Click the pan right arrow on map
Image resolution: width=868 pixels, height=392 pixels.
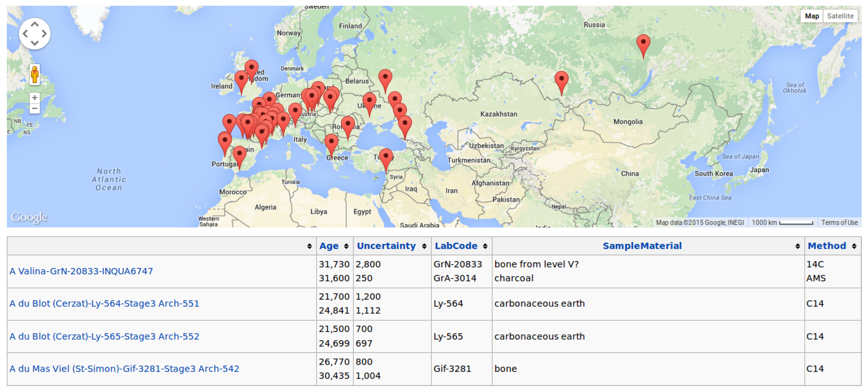tap(44, 34)
